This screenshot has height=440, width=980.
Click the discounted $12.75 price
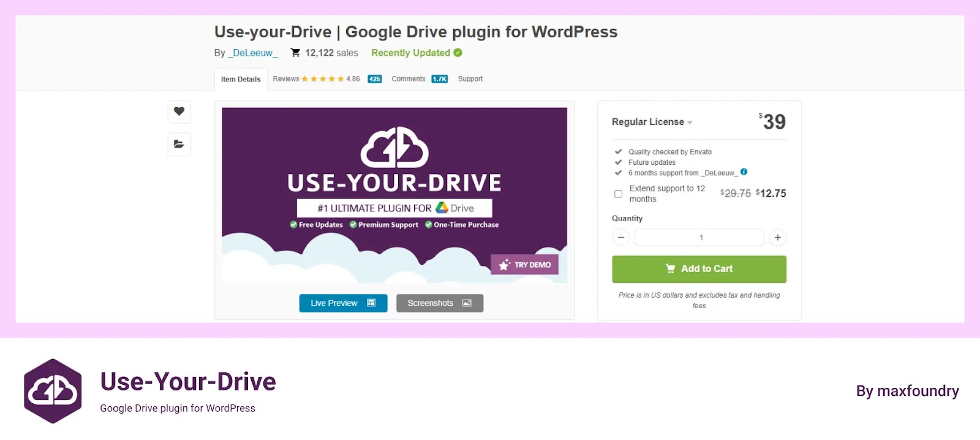coord(771,193)
